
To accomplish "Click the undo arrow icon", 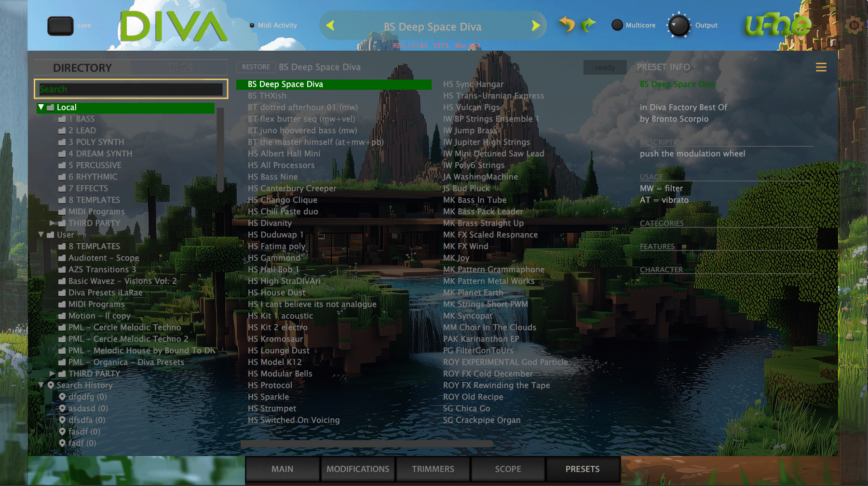I will coord(567,24).
